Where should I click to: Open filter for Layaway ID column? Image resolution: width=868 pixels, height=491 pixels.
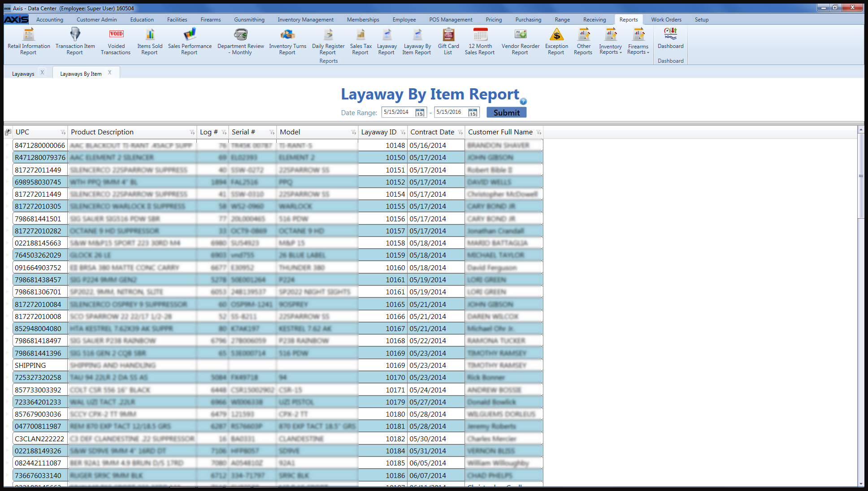(x=403, y=132)
